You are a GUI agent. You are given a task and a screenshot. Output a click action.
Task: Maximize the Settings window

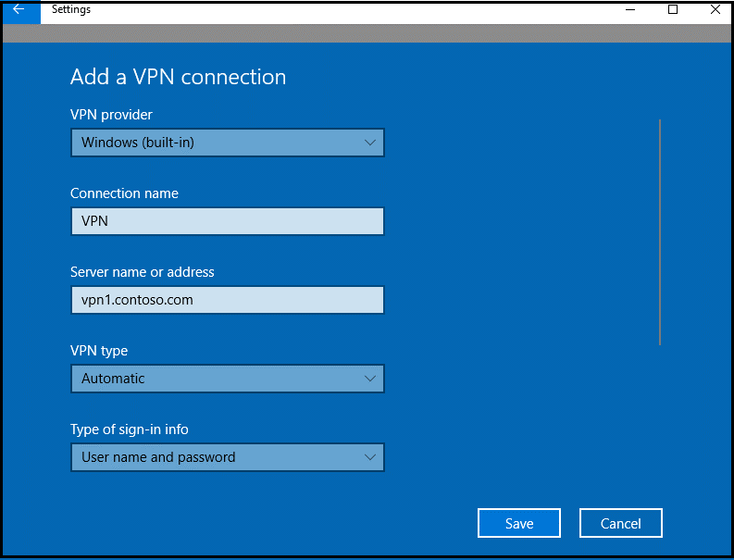click(x=673, y=10)
